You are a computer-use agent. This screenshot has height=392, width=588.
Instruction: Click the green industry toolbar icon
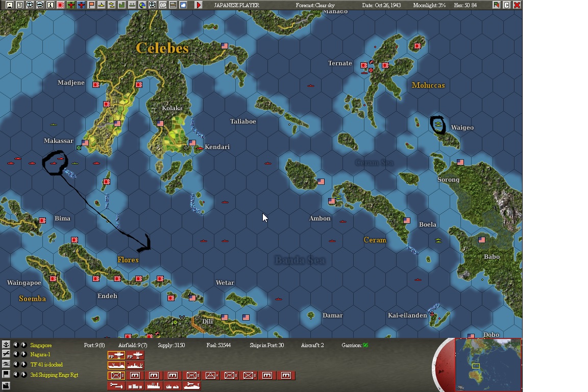tap(122, 5)
